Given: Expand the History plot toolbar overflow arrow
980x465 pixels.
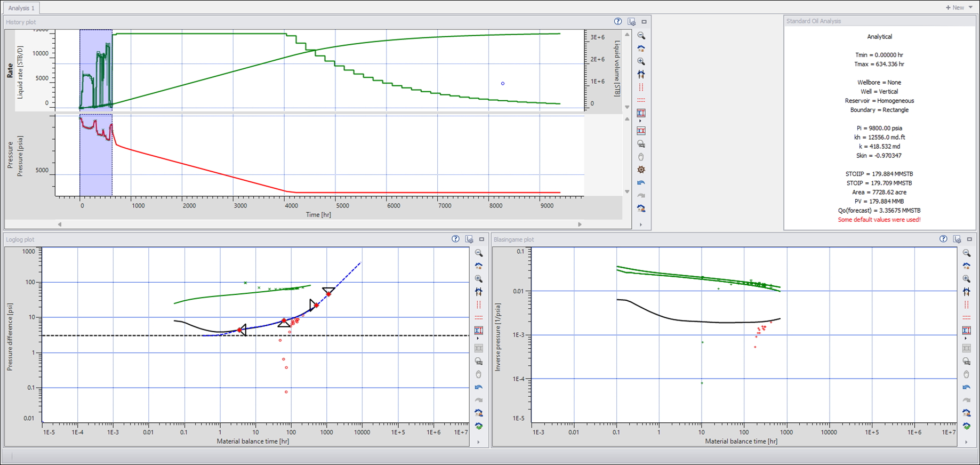Looking at the screenshot, I should click(640, 225).
